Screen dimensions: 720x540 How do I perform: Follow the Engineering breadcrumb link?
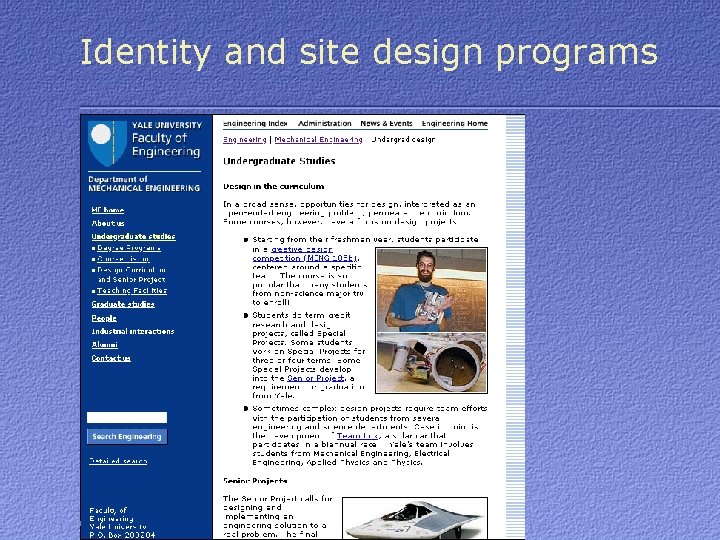point(245,140)
